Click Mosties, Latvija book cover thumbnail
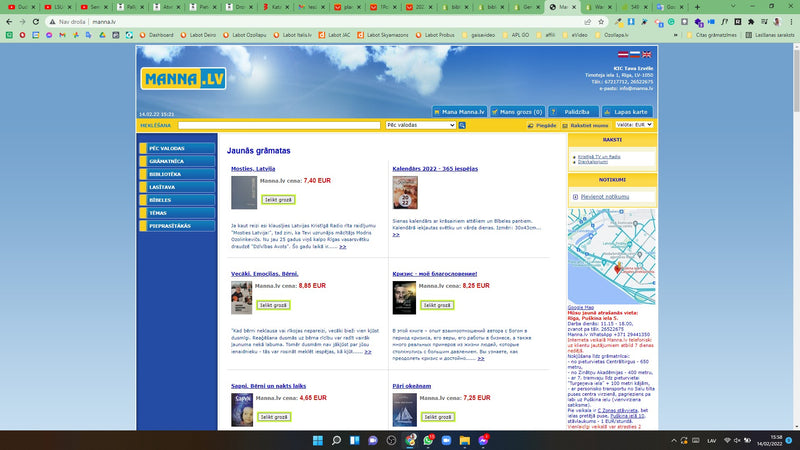This screenshot has width=800, height=450. click(244, 192)
